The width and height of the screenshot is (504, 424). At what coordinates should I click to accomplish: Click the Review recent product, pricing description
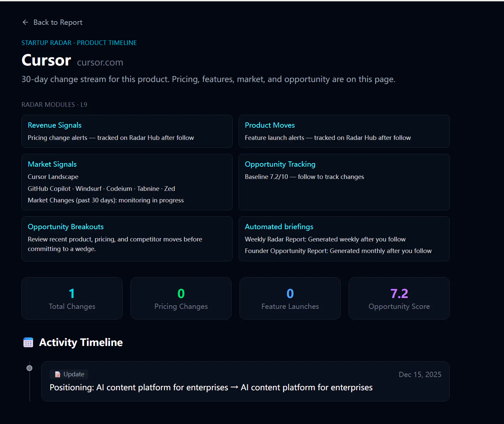[115, 244]
